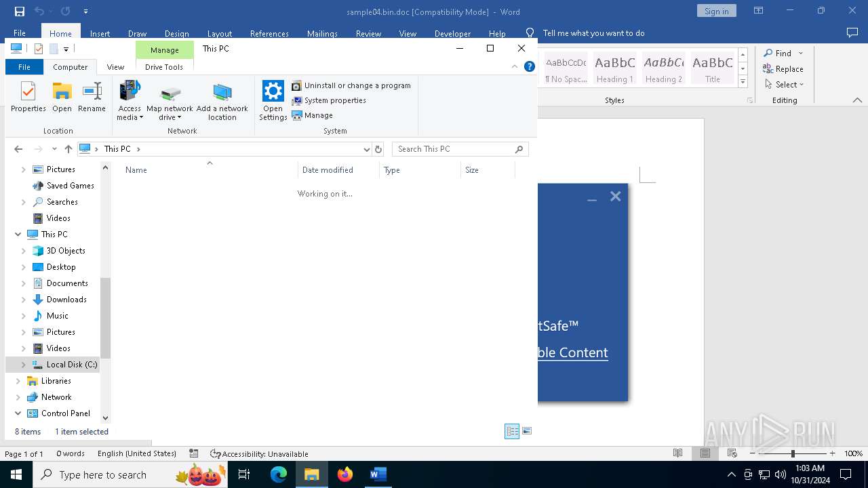Open Microsoft Edge from taskbar
This screenshot has width=868, height=488.
tap(279, 474)
